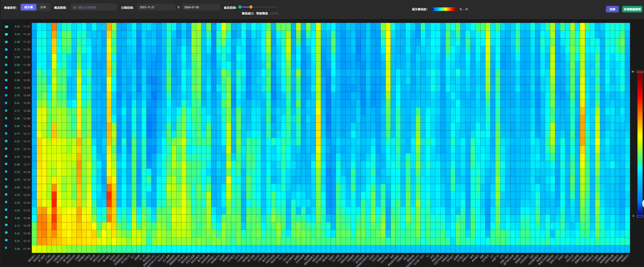This screenshot has width=644, height=267.
Task: Switch data type to 价格
Action: [43, 7]
